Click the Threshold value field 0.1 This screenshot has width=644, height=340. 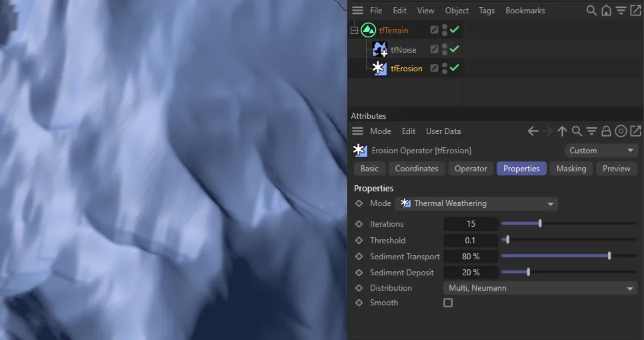[471, 240]
